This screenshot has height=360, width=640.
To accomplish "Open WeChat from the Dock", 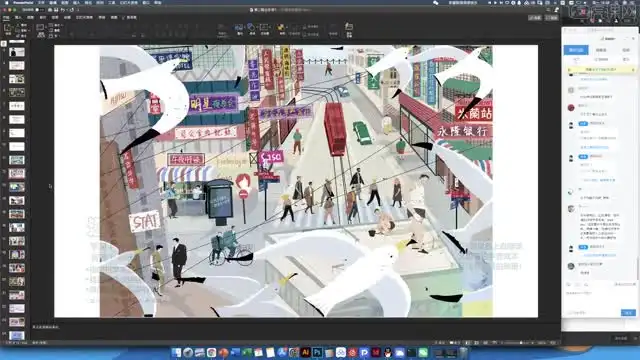I will click(x=423, y=352).
